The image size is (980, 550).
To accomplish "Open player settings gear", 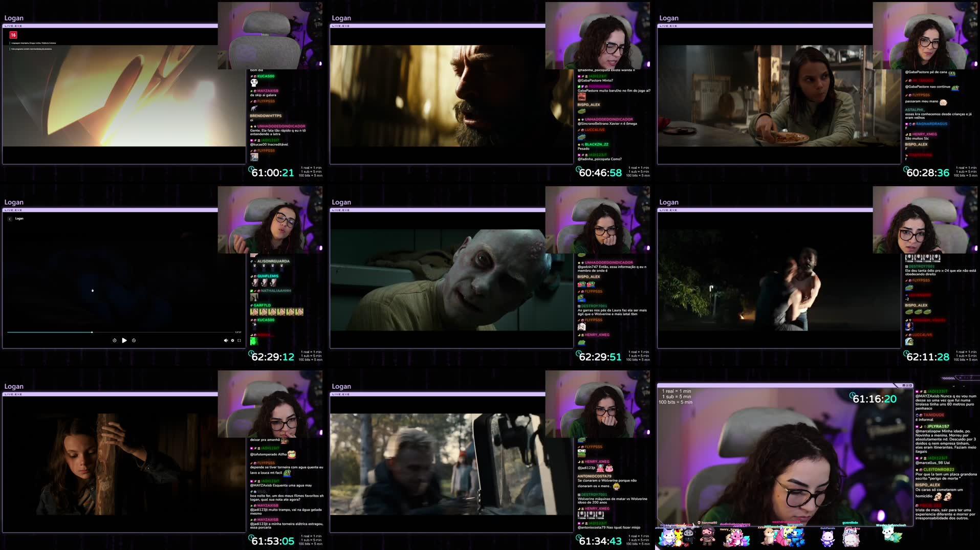I will click(232, 340).
